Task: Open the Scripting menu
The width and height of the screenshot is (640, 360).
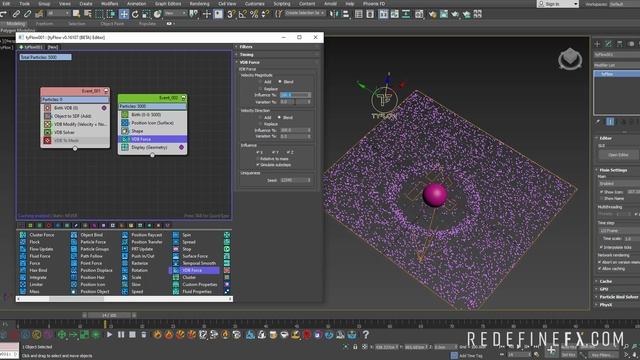Action: (x=282, y=4)
